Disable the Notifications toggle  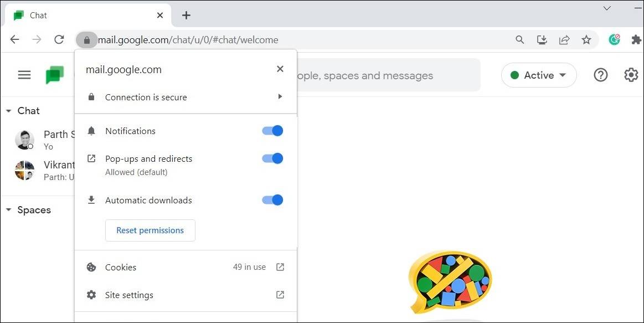point(272,131)
